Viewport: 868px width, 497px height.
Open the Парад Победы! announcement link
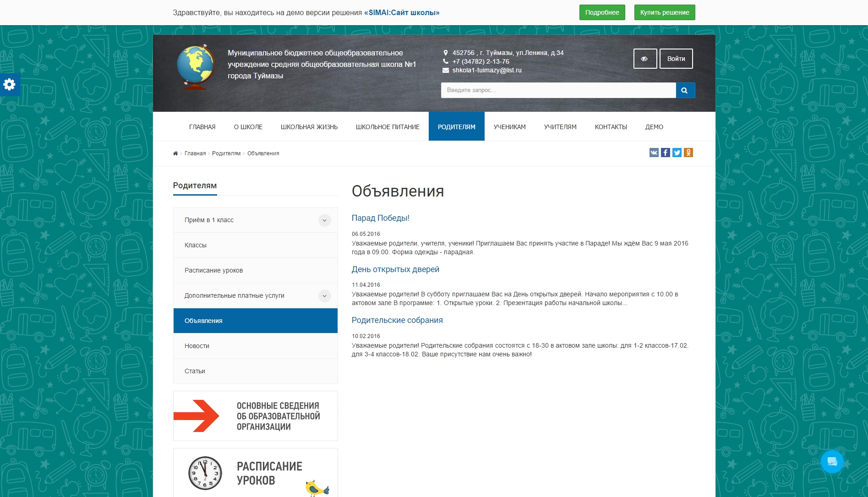380,218
